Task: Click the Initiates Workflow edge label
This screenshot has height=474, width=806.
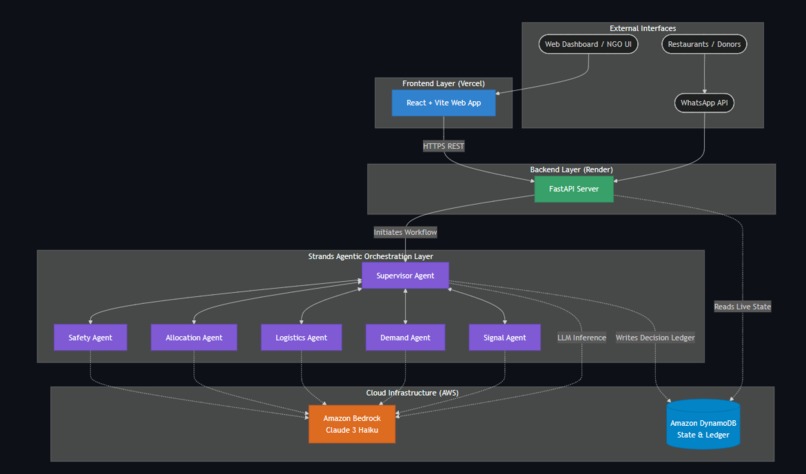Action: pyautogui.click(x=405, y=232)
